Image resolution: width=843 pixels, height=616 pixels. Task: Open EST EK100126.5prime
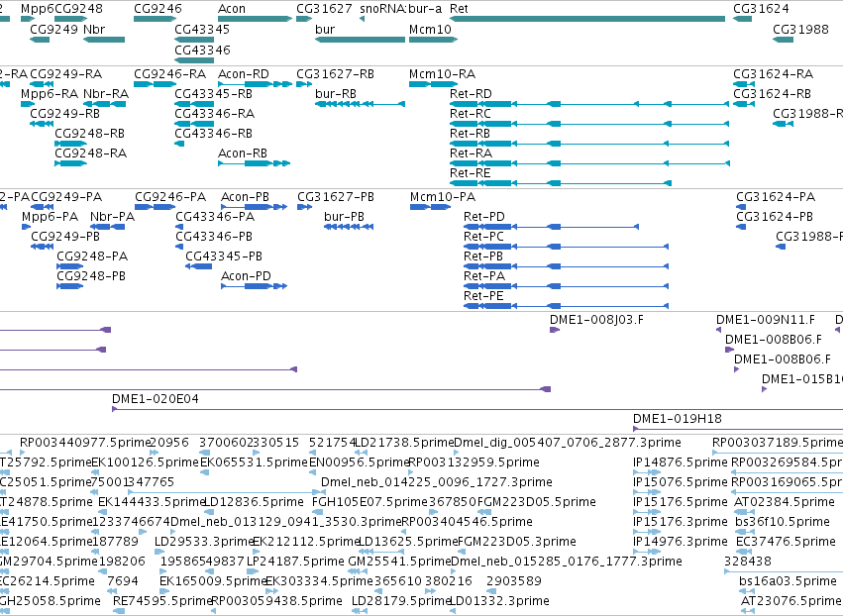click(146, 462)
